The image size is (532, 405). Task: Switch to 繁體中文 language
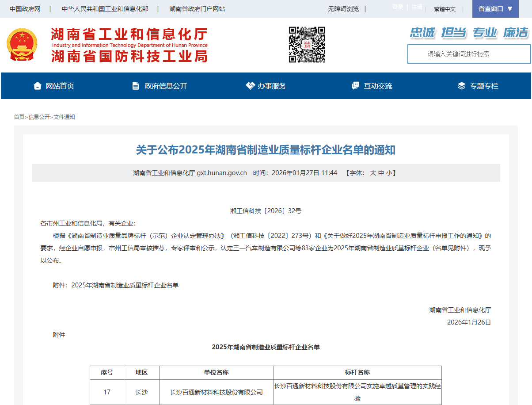pos(445,9)
